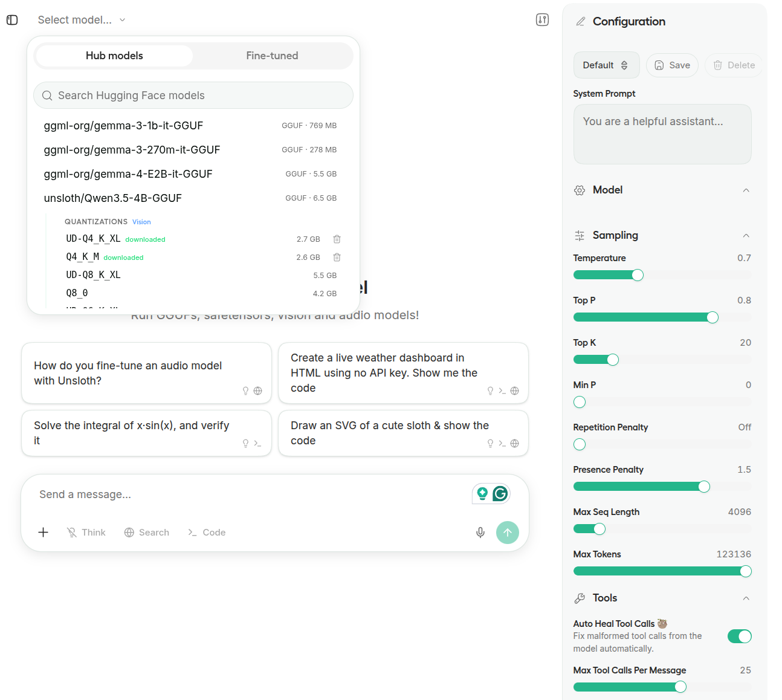This screenshot has height=700, width=782.
Task: Toggle the Code execution option
Action: coord(207,533)
